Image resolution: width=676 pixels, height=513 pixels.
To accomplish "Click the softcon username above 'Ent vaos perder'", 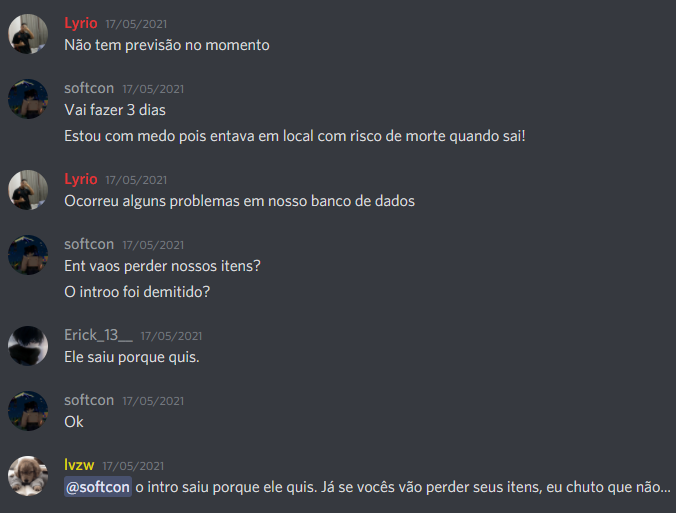I will [x=89, y=244].
